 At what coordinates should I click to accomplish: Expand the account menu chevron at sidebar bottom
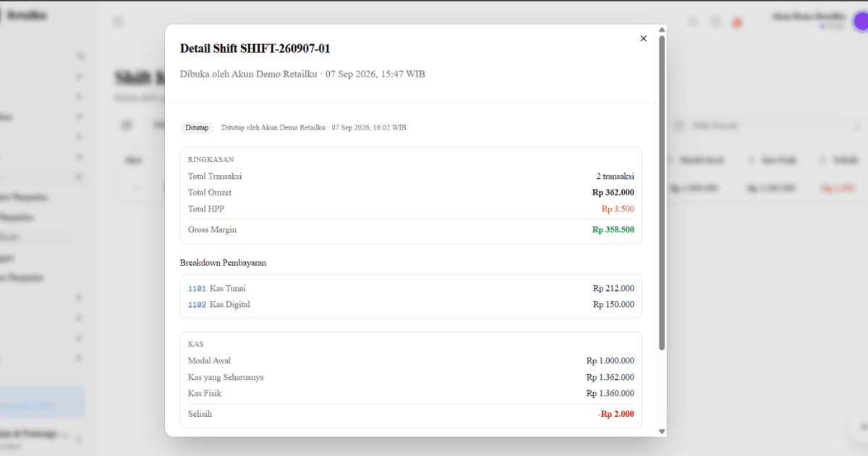pos(79,439)
